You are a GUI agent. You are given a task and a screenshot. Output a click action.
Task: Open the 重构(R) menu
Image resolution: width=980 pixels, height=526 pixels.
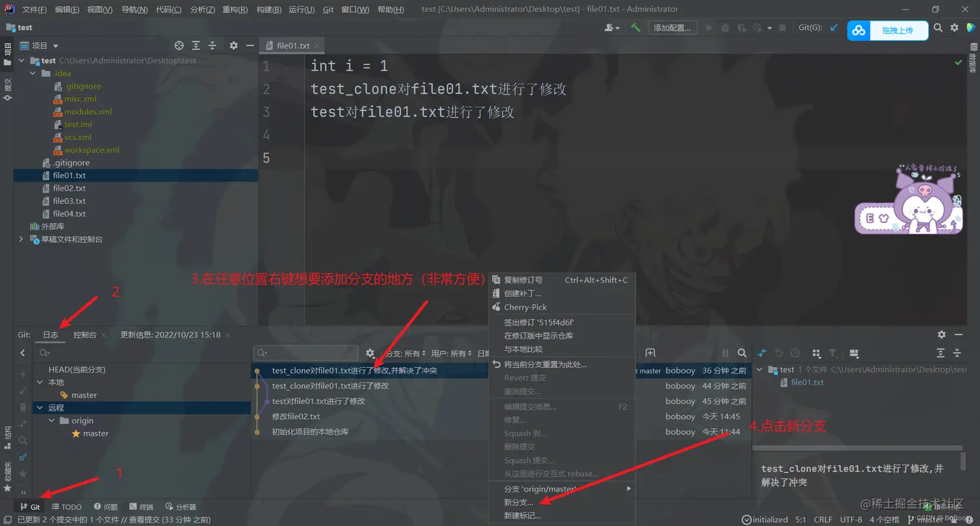tap(235, 10)
